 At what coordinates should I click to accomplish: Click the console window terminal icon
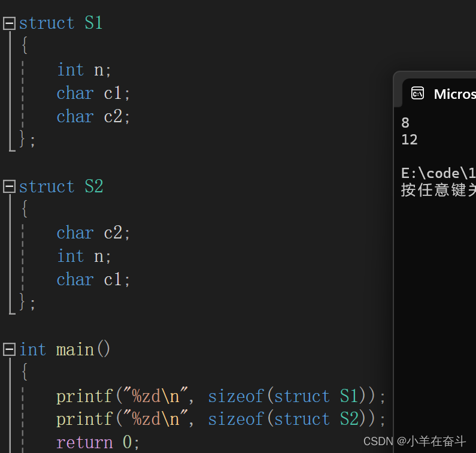pos(417,93)
